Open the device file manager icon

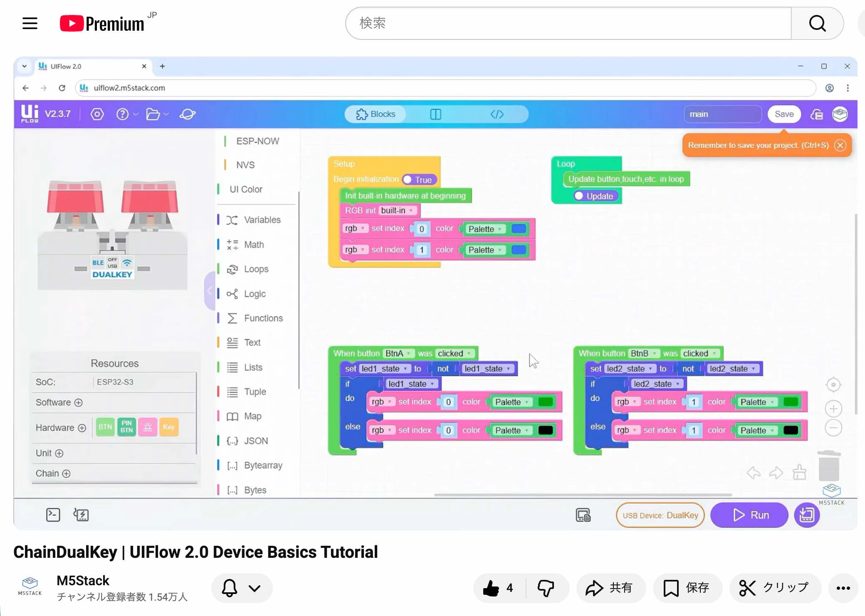click(583, 515)
